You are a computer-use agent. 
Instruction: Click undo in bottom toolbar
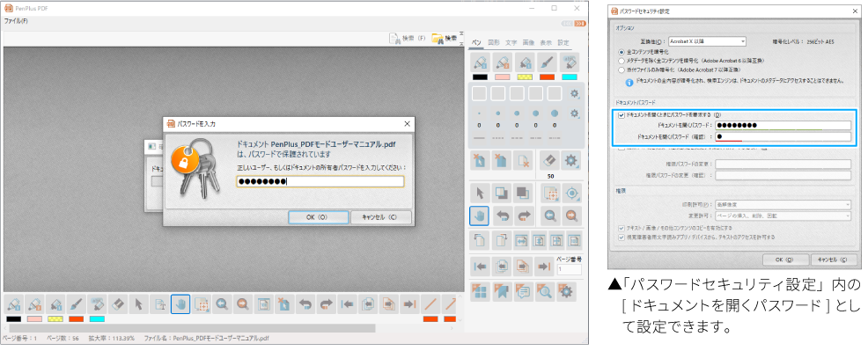(306, 304)
